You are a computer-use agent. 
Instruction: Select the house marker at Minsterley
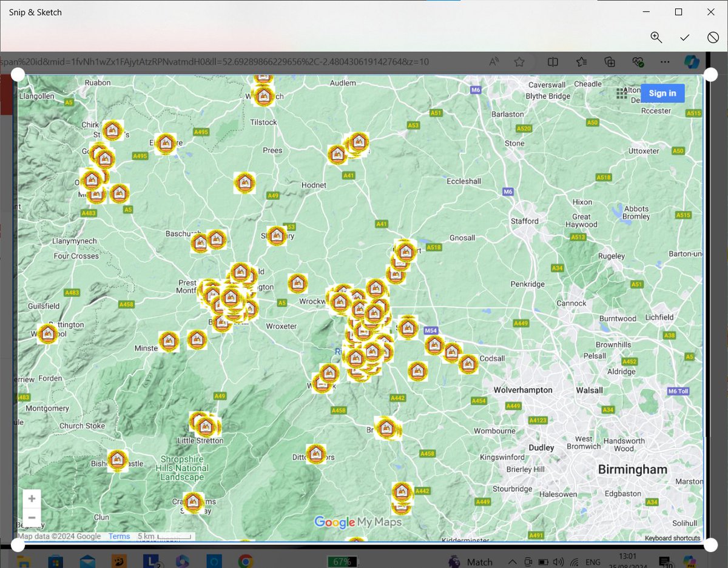[169, 341]
